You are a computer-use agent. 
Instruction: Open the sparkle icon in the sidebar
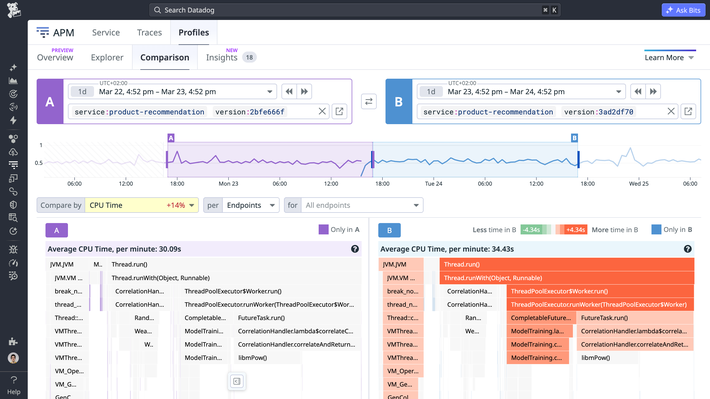pos(14,67)
